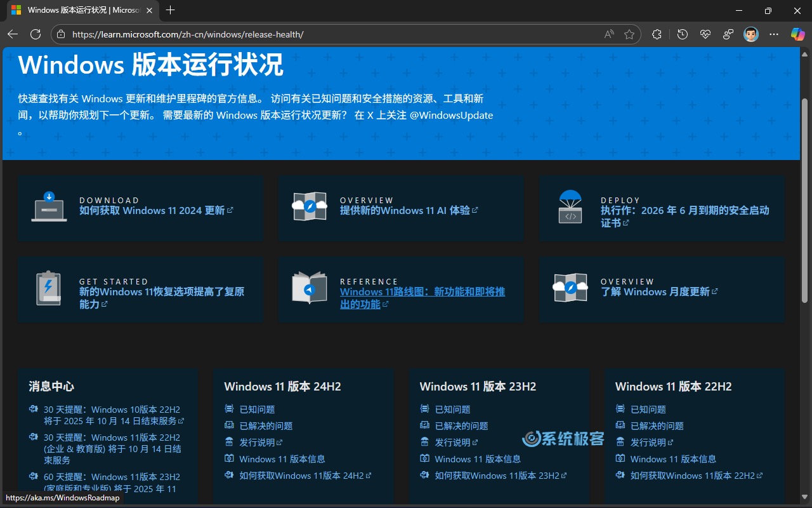
Task: Click the address bar URL
Action: [x=188, y=34]
